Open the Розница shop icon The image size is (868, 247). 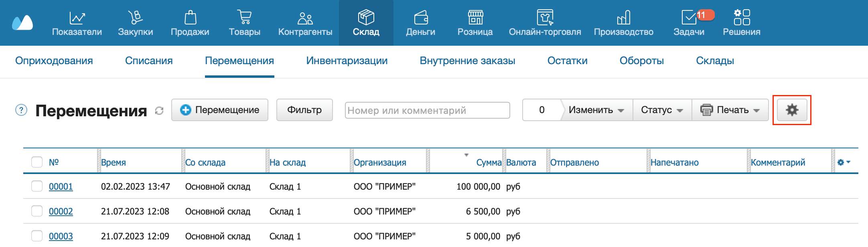click(475, 18)
